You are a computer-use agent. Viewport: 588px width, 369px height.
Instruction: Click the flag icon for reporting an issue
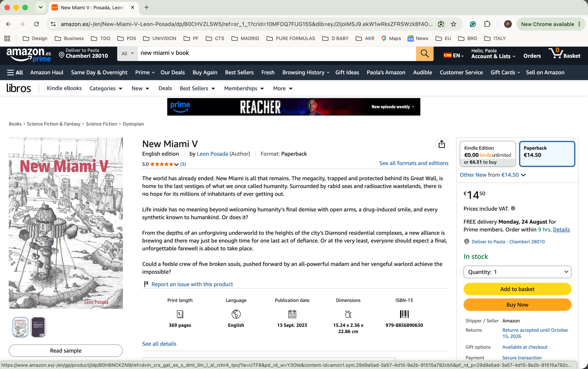tap(146, 284)
